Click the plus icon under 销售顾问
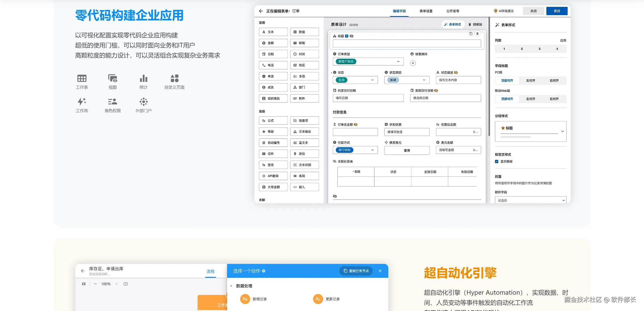 point(413,63)
